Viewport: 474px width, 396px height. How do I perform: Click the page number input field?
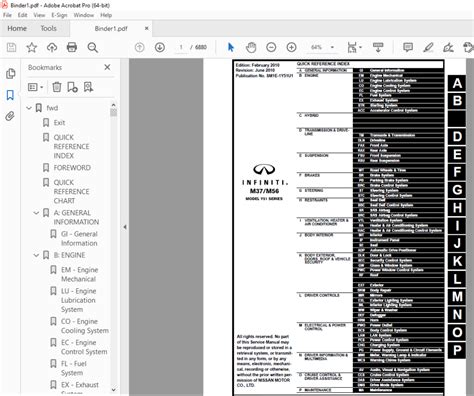181,47
